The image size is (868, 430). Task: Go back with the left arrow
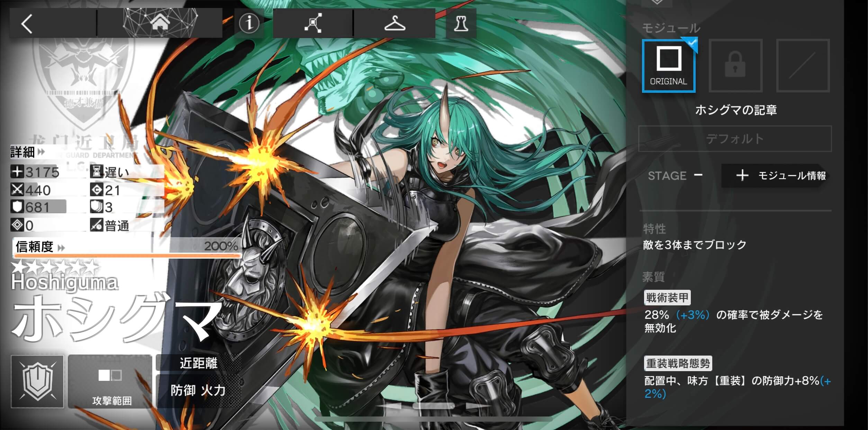click(x=27, y=24)
